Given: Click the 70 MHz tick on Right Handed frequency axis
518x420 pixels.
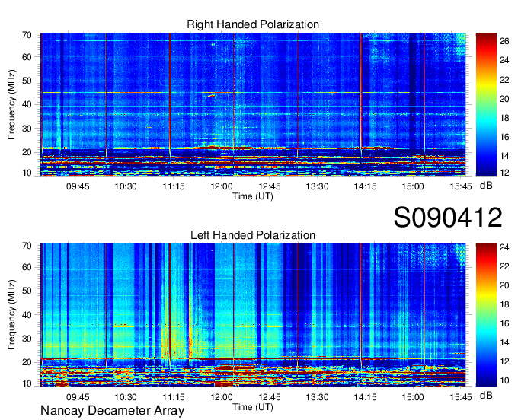Looking at the screenshot, I should coord(27,35).
